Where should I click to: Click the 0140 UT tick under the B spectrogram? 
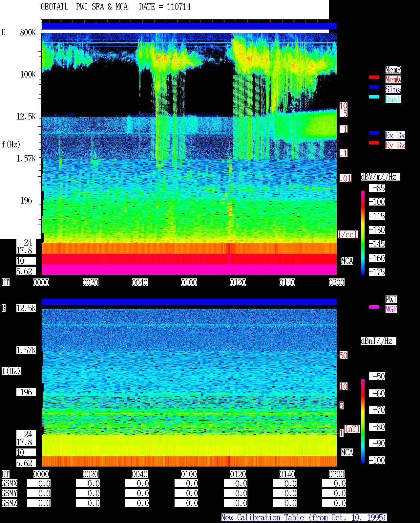[287, 474]
